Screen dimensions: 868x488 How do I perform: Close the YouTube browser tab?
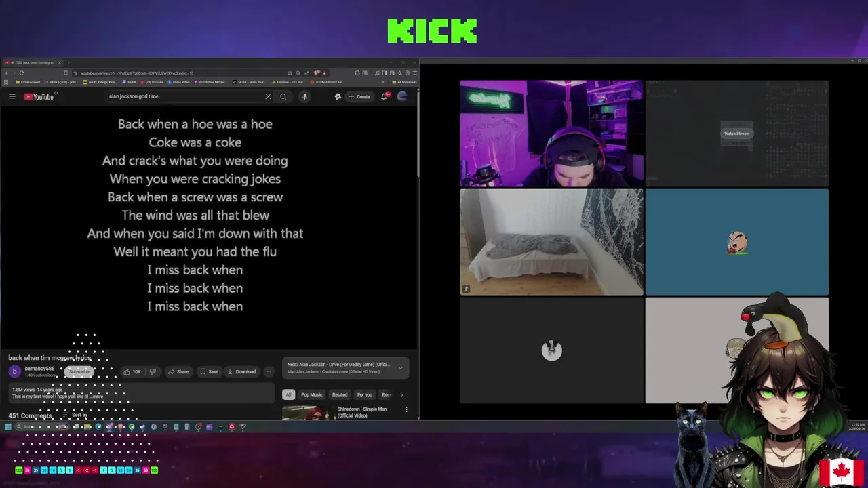pos(59,62)
